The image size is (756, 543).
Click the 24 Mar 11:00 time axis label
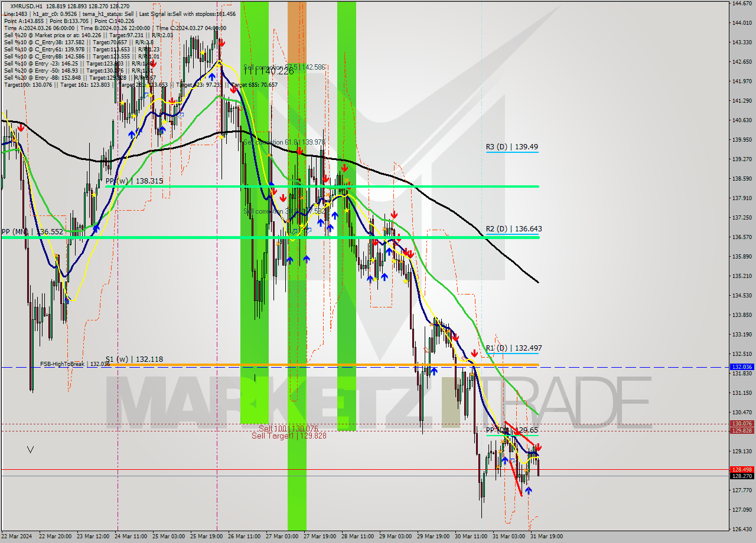click(131, 537)
